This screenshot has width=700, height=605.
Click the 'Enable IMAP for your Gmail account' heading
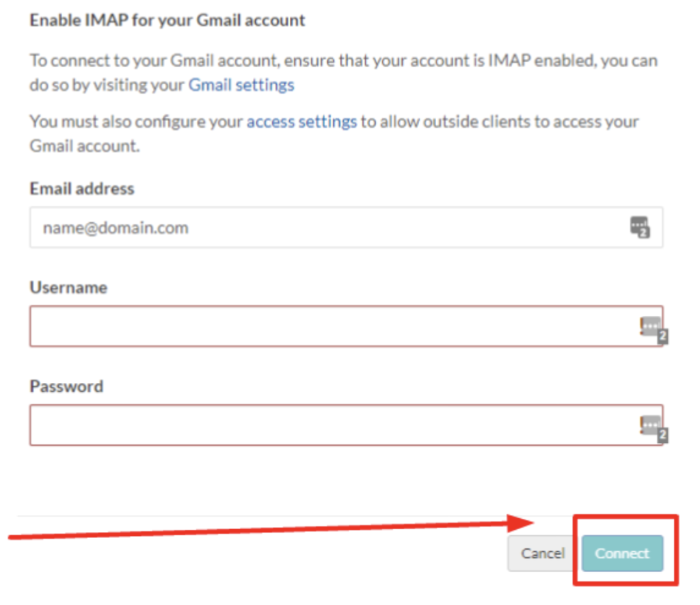[x=167, y=21]
